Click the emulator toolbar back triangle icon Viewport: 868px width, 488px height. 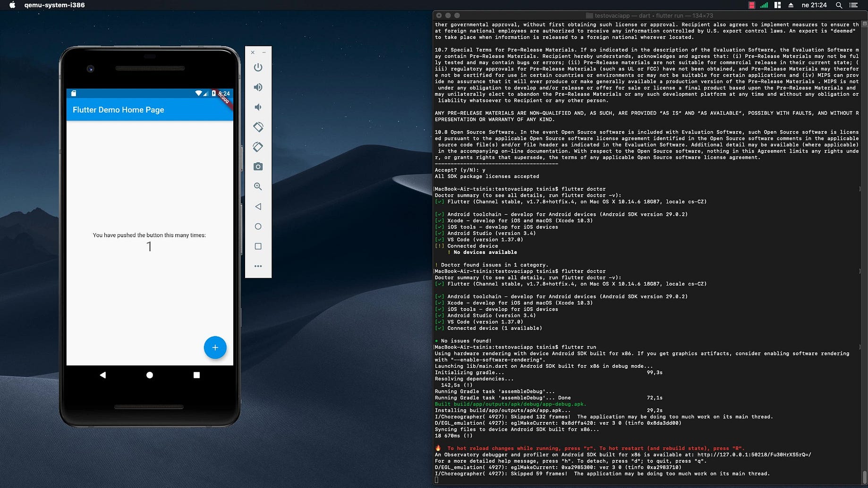[x=258, y=206]
